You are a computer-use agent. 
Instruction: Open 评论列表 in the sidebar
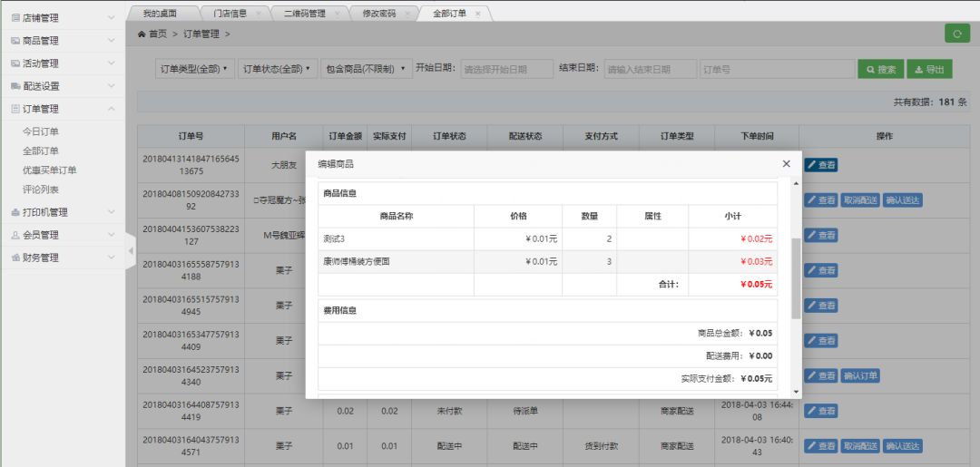[41, 190]
